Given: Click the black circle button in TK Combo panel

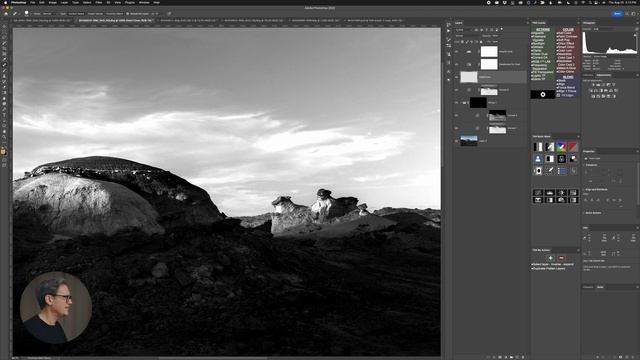Looking at the screenshot, I should [543, 95].
